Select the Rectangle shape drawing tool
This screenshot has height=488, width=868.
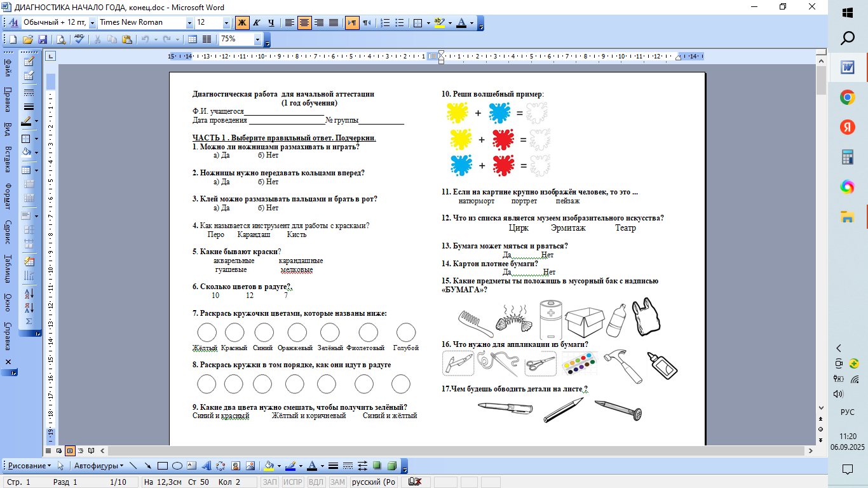pos(162,466)
